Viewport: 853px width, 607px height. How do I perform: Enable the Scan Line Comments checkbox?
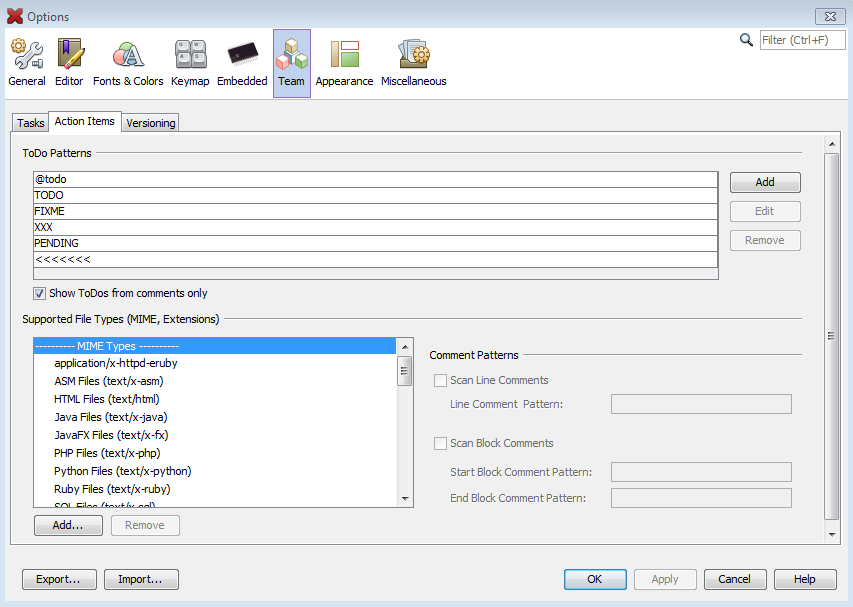[440, 380]
